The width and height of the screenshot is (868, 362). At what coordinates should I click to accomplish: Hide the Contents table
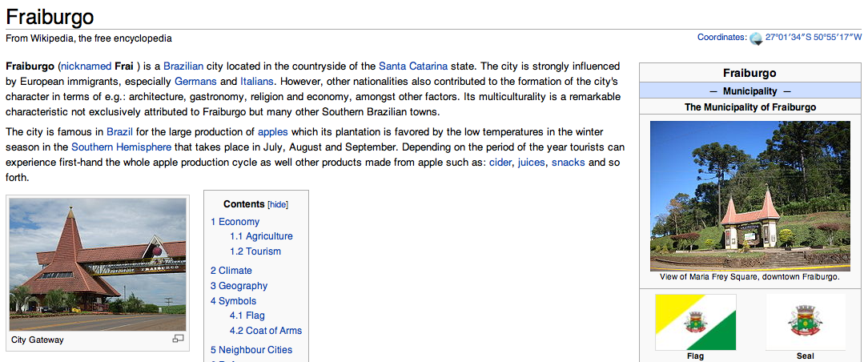coord(278,204)
